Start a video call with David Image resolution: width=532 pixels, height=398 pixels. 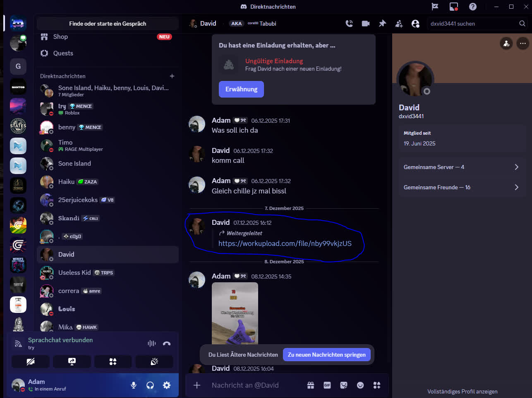click(366, 24)
